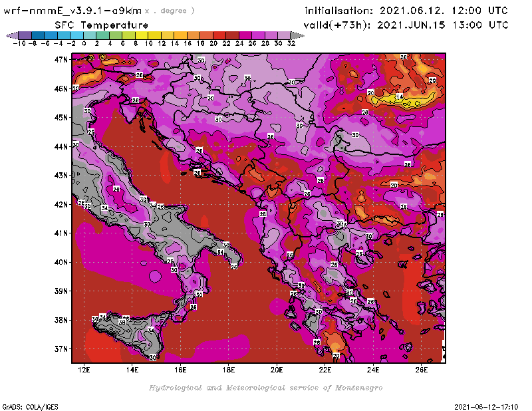532x411 pixels.
Task: Click the '18E' longitude label
Action: click(228, 370)
